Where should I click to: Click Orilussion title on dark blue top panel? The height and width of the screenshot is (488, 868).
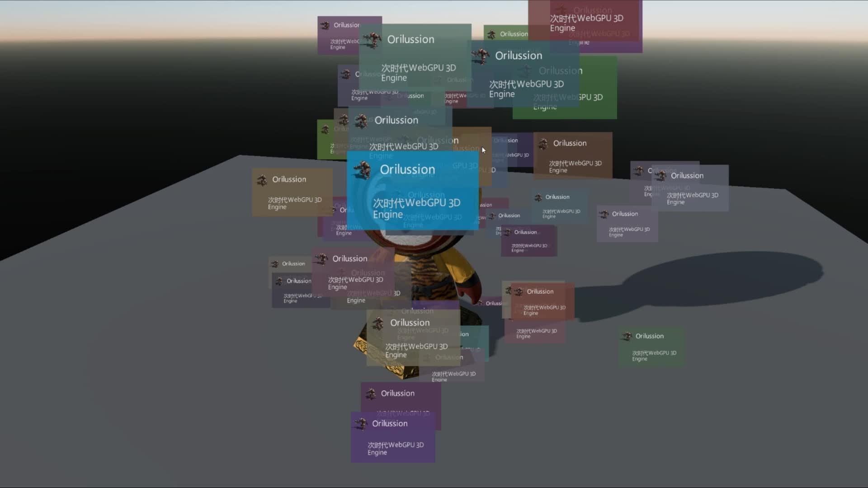(x=518, y=56)
